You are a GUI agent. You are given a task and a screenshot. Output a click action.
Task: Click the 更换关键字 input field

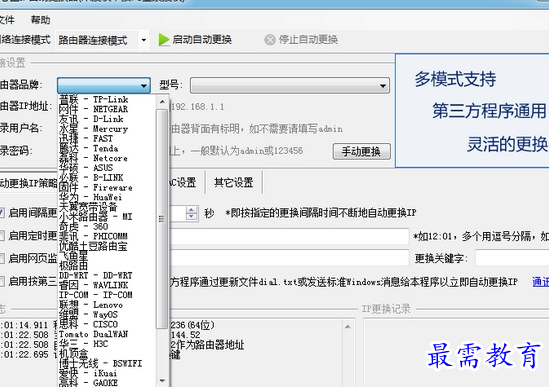click(x=512, y=258)
